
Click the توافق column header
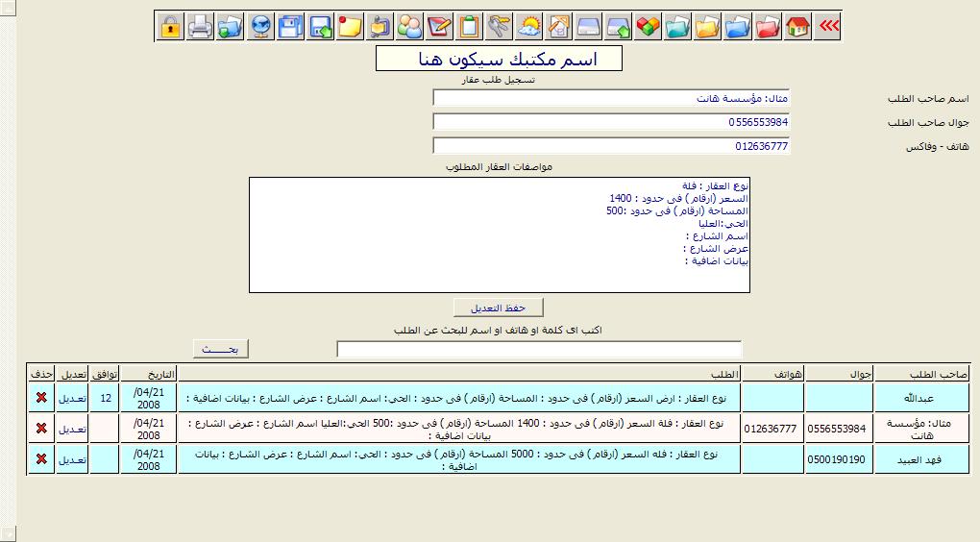click(x=105, y=374)
